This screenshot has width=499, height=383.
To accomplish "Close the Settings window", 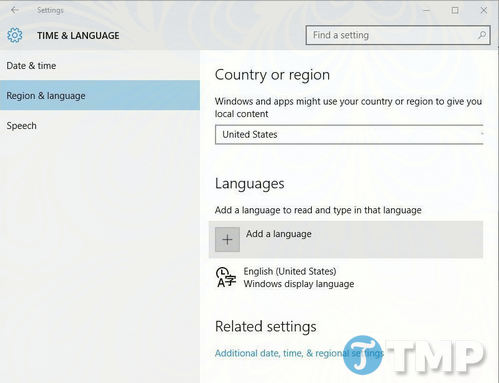I will pos(484,11).
